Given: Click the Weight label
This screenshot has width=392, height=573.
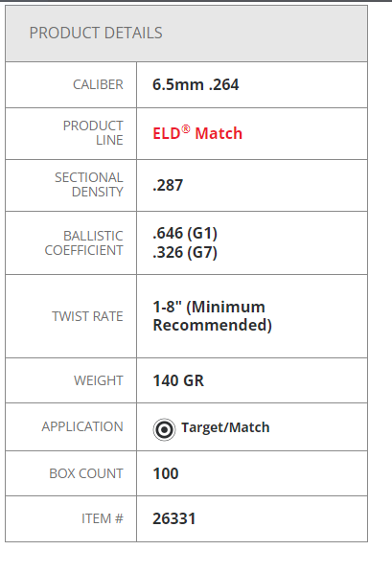Looking at the screenshot, I should click(x=99, y=380).
